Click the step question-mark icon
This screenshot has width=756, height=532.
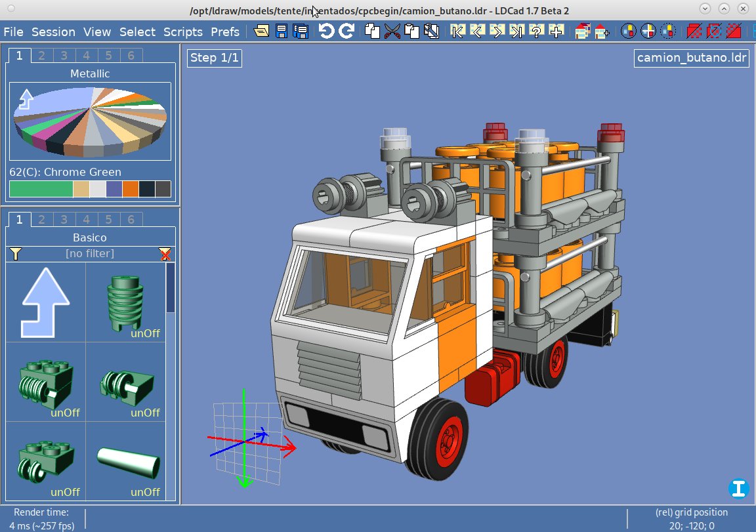[x=536, y=31]
